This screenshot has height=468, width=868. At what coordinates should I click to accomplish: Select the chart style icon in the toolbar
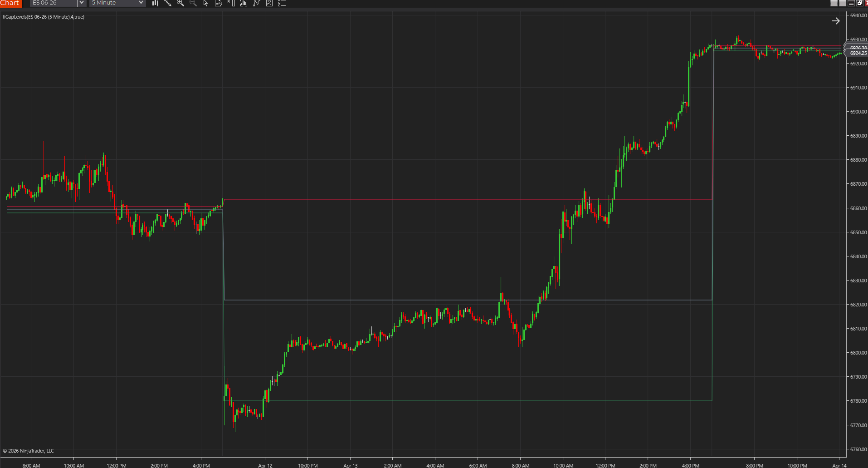click(x=155, y=3)
